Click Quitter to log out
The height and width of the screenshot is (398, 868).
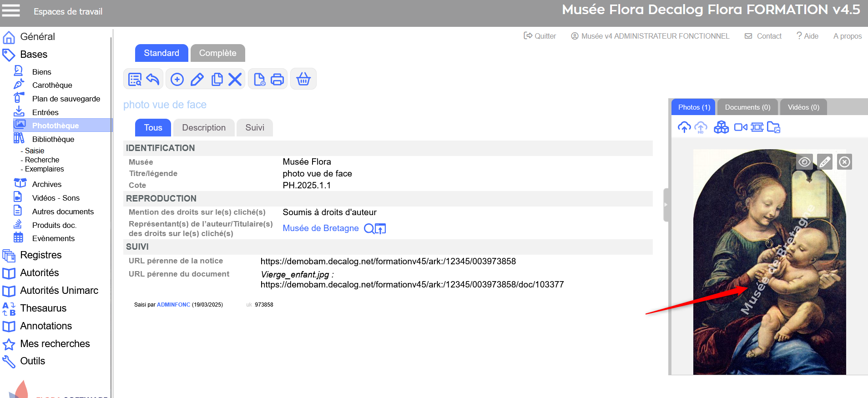click(540, 36)
